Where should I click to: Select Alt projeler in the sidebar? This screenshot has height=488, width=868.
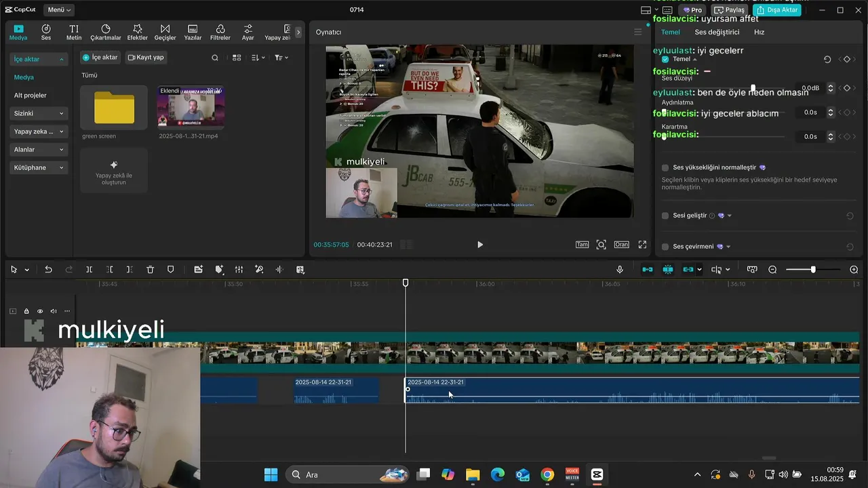(x=31, y=96)
